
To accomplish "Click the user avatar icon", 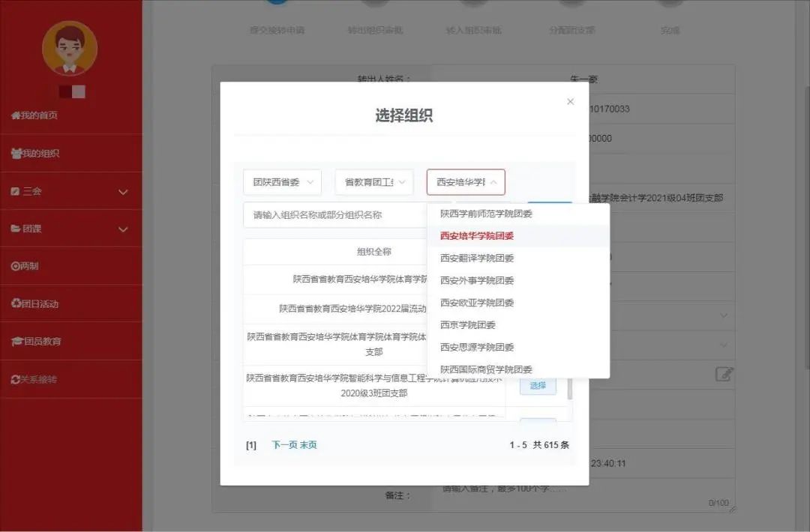I will coord(70,48).
